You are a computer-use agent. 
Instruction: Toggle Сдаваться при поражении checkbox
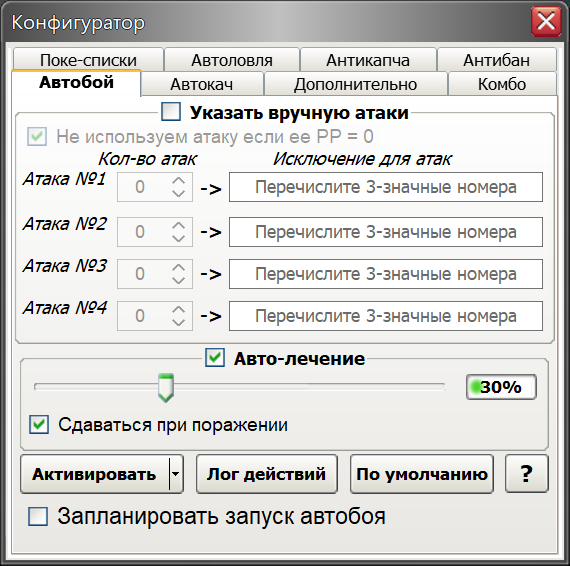[39, 424]
